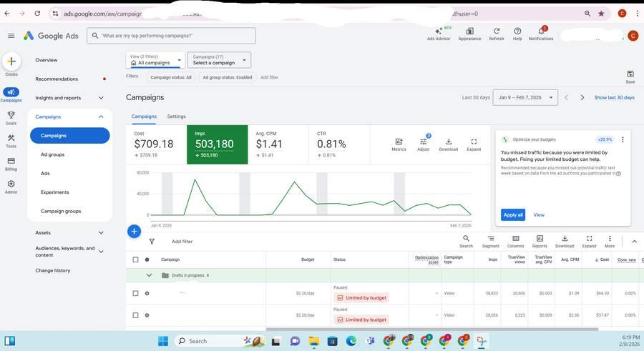The image size is (644, 351).
Task: Check the $57.87 cost campaign row
Action: pyautogui.click(x=135, y=315)
